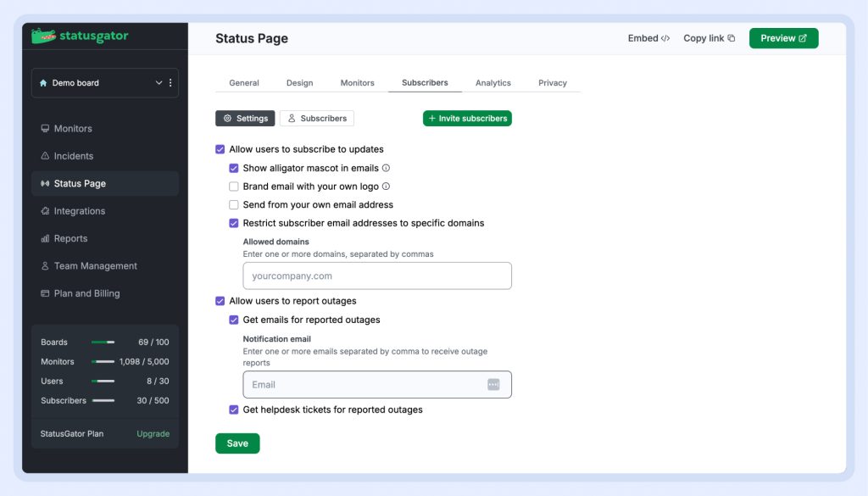Click the Embed code icon
Screen dimensions: 868x496
click(665, 38)
